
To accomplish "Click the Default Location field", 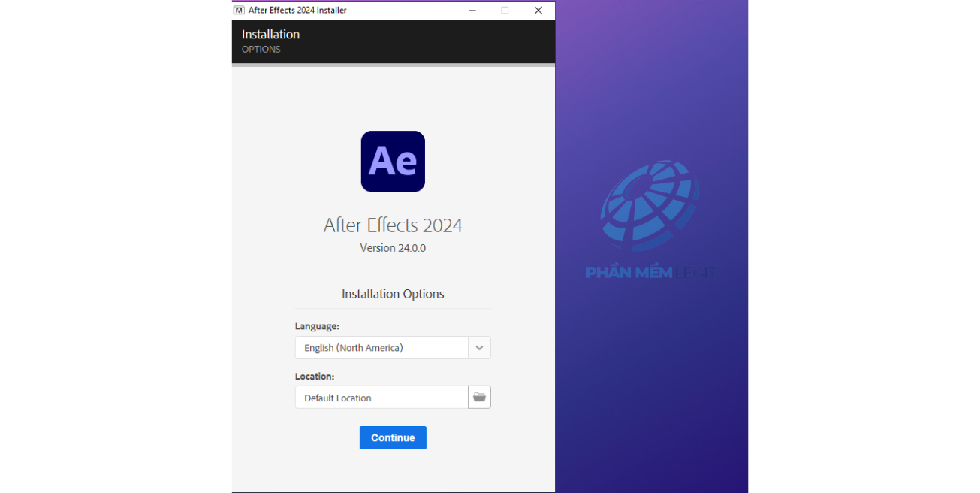I will [x=381, y=398].
